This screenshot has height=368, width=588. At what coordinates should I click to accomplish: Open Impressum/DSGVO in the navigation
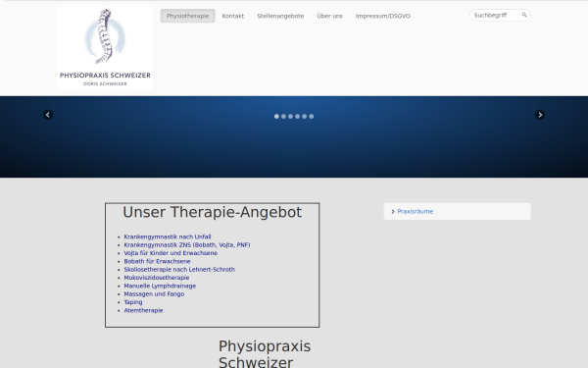pyautogui.click(x=383, y=16)
